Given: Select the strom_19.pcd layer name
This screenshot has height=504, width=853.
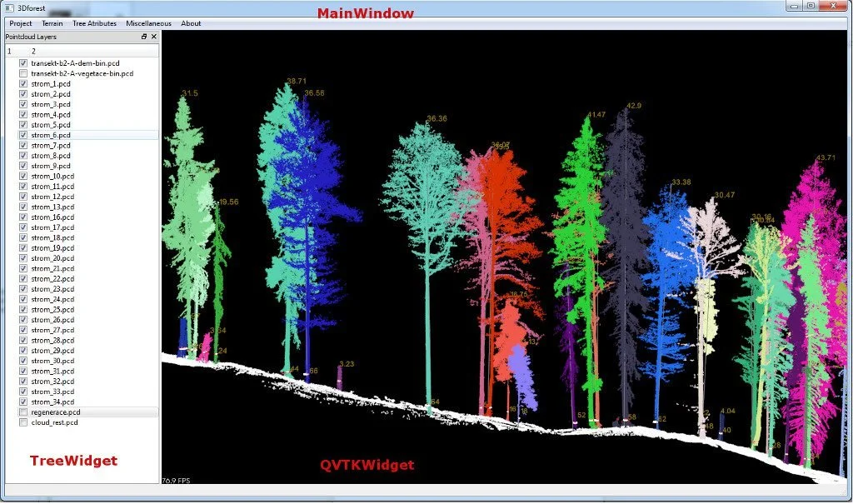Looking at the screenshot, I should click(x=52, y=247).
